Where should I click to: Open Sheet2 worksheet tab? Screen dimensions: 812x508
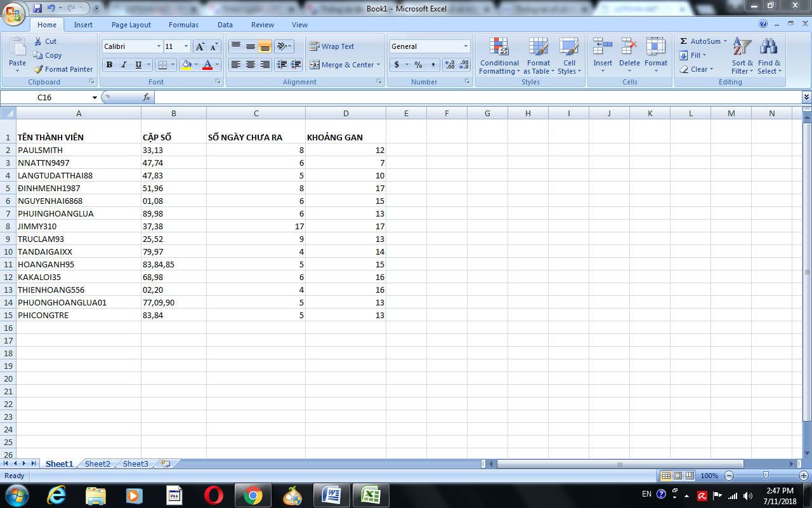[x=97, y=464]
